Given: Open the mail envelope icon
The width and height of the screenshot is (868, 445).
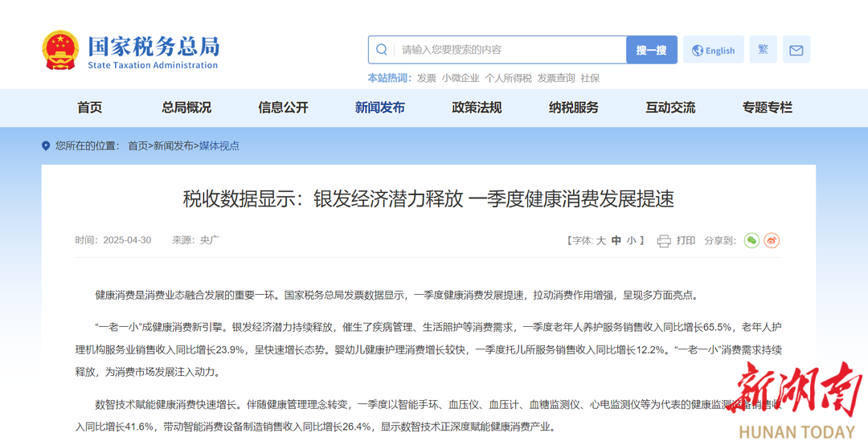Looking at the screenshot, I should click(x=796, y=50).
